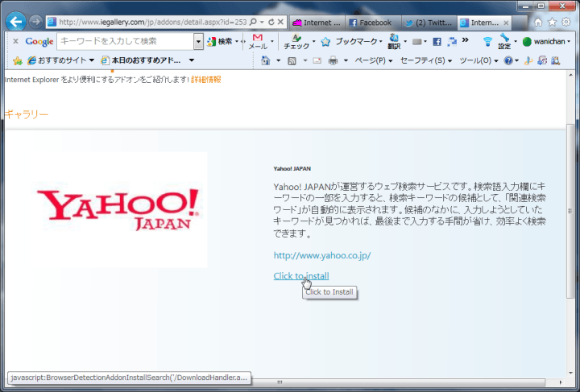
Task: Click the blue Help question mark icon
Action: coord(508,60)
